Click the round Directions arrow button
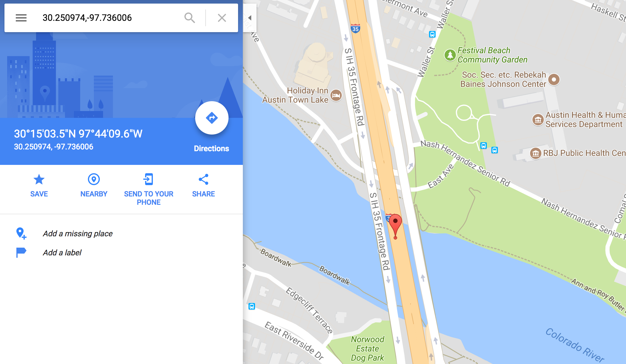The width and height of the screenshot is (626, 364). [x=212, y=118]
